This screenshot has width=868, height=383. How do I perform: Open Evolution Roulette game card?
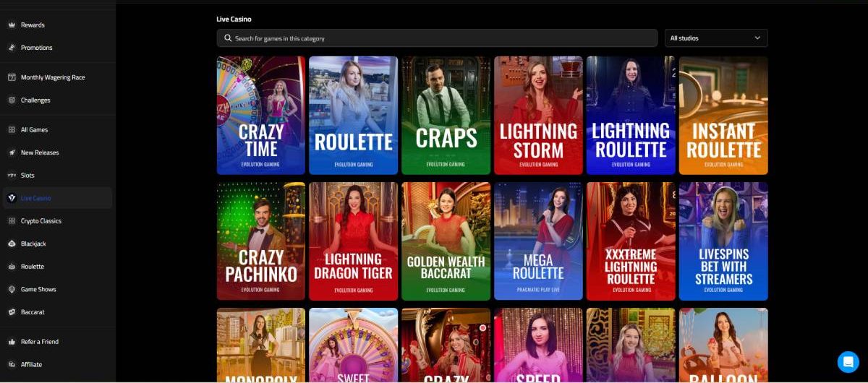tap(354, 116)
